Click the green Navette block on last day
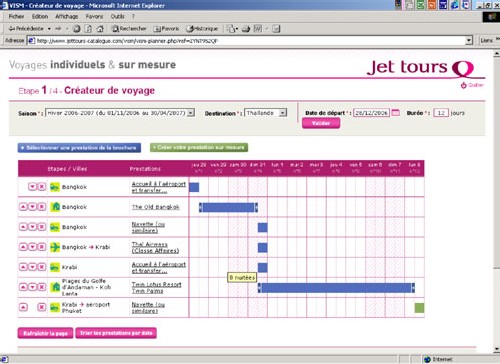This screenshot has width=500, height=364. [419, 308]
